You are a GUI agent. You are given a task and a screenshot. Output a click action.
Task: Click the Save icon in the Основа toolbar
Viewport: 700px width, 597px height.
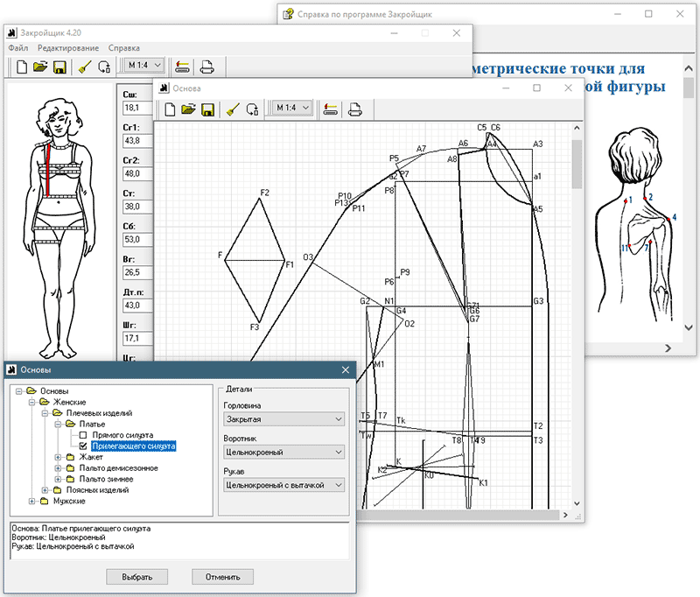208,109
